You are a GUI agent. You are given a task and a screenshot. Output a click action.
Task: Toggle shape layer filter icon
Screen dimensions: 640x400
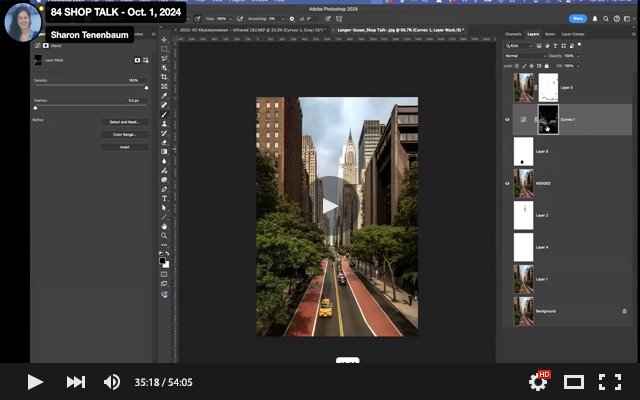[x=563, y=46]
